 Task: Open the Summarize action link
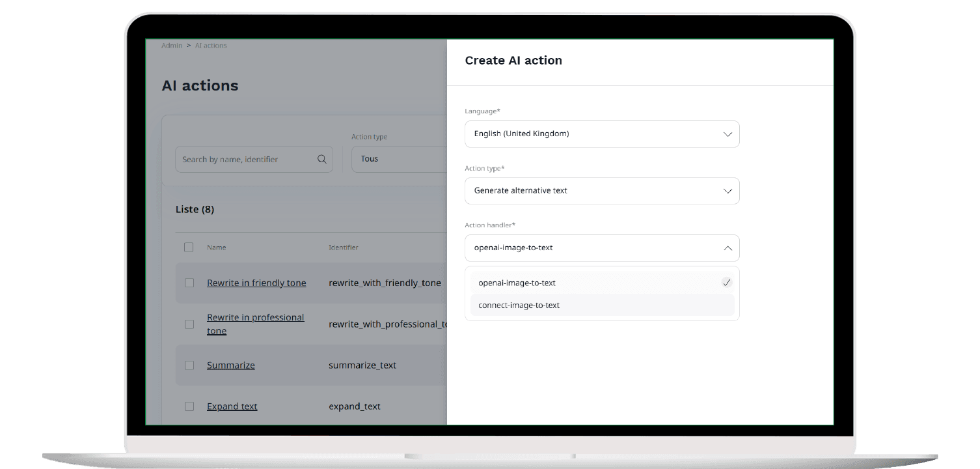point(231,365)
